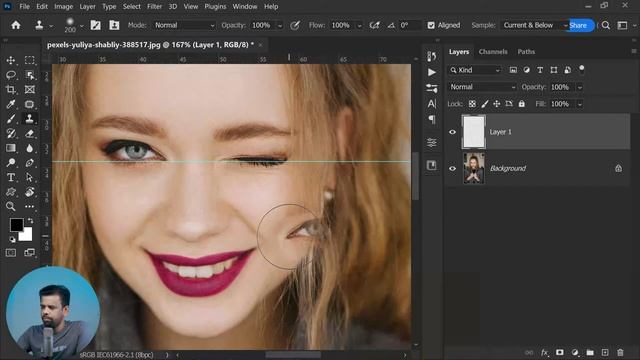Select the History Brush tool

(x=11, y=133)
